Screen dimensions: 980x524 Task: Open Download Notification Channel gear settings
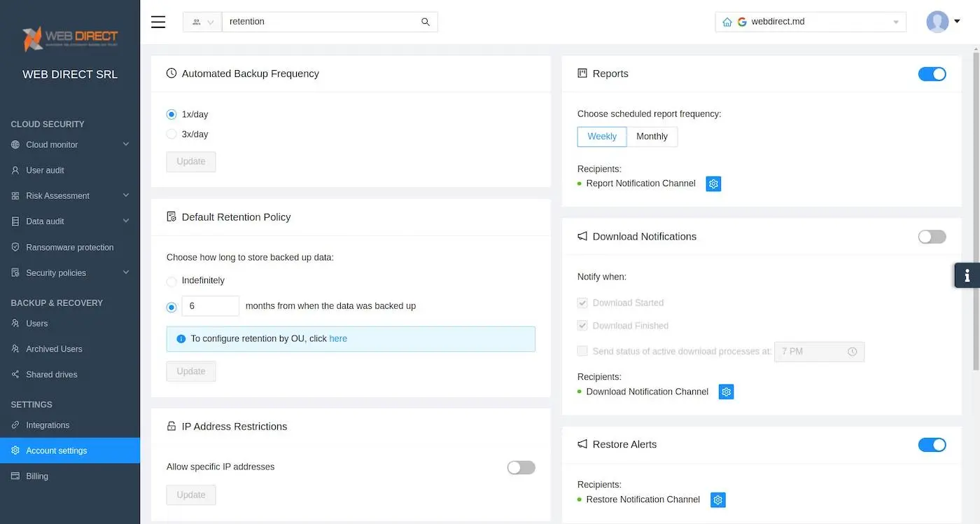click(727, 392)
